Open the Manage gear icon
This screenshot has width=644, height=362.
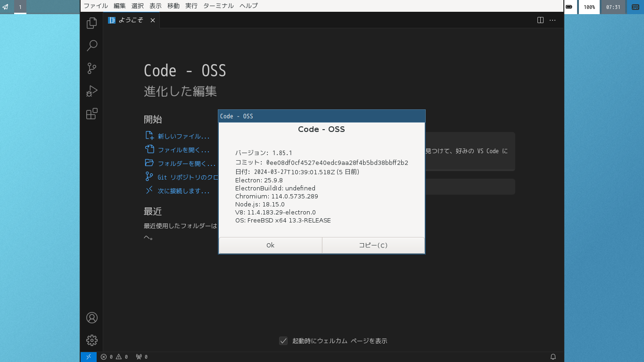(92, 340)
